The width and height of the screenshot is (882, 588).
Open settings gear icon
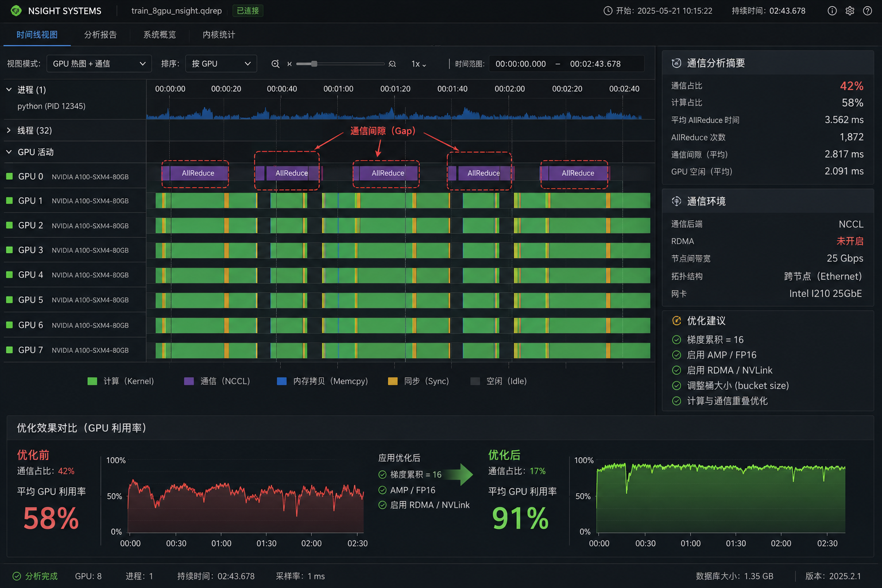[x=850, y=11]
